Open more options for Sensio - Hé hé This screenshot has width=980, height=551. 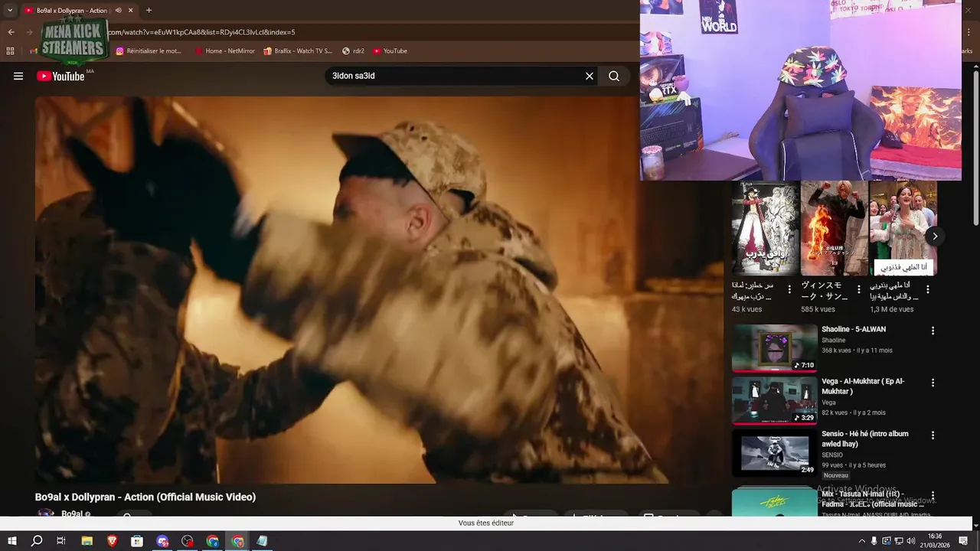tap(933, 435)
